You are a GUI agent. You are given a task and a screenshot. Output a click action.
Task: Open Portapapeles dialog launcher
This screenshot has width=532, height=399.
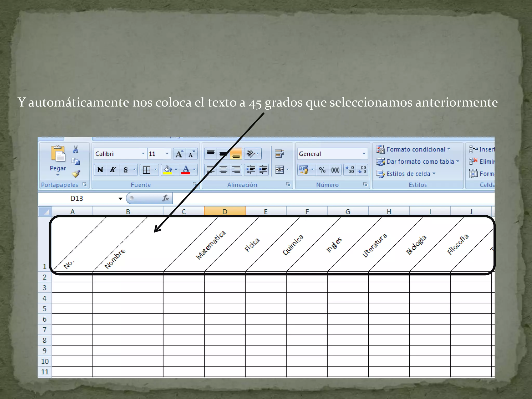(85, 184)
